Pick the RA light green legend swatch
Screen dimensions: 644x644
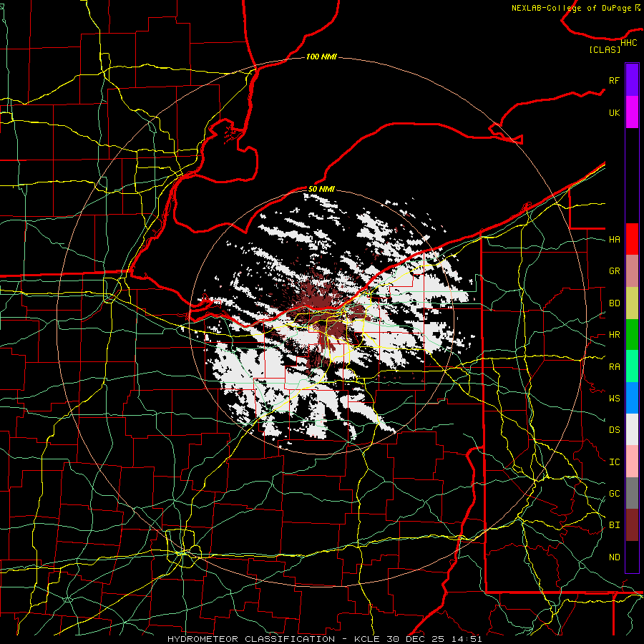tap(632, 366)
